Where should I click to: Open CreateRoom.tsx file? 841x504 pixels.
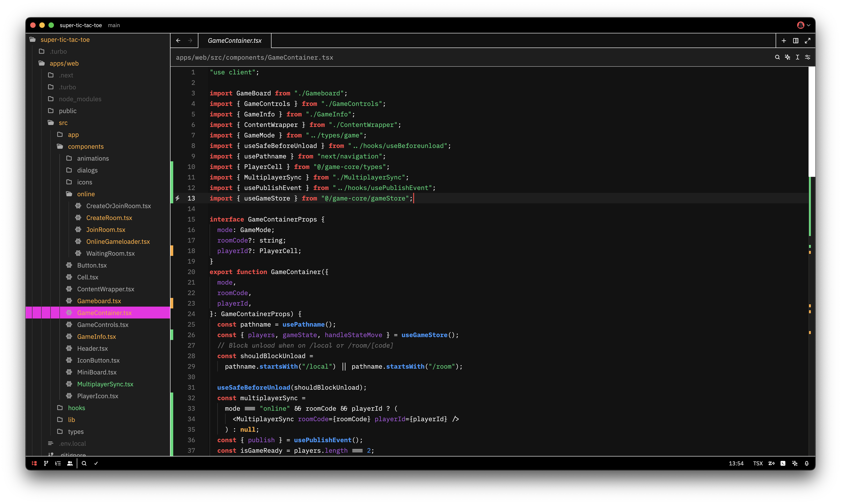[x=98, y=218]
